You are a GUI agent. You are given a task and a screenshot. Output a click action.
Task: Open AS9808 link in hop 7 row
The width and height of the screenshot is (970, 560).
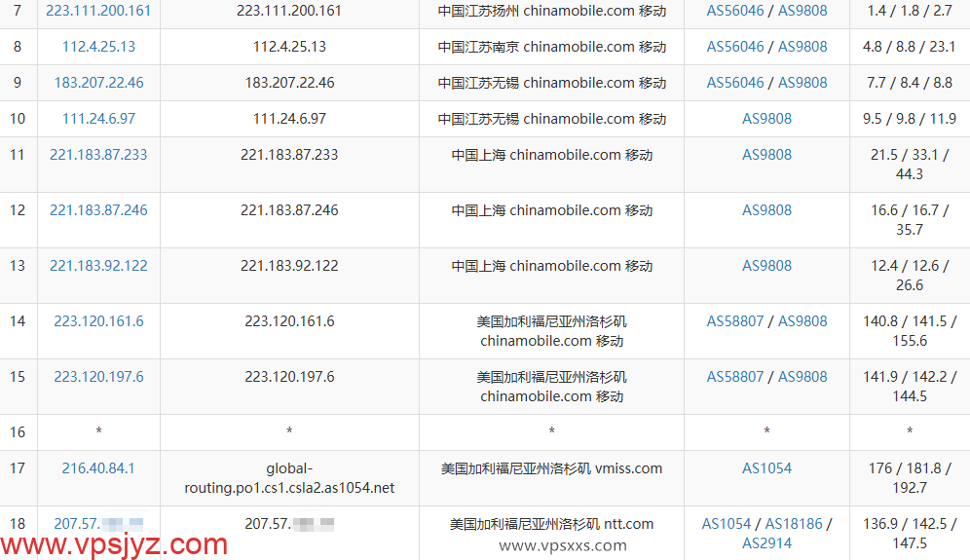802,11
